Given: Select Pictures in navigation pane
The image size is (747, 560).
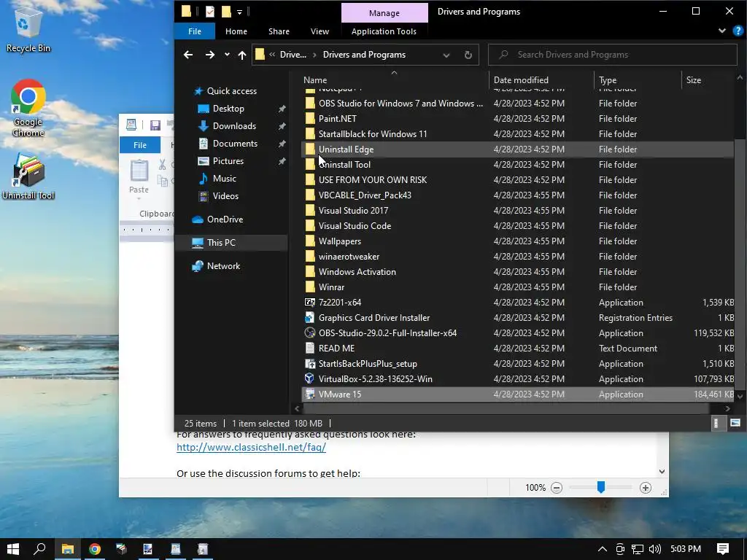Looking at the screenshot, I should pos(228,161).
